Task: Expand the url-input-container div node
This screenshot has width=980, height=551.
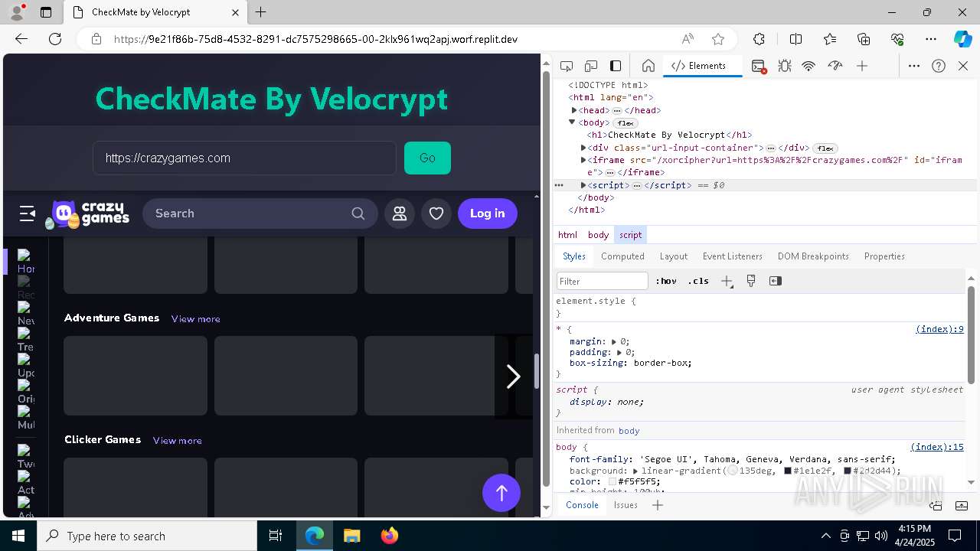Action: (x=583, y=148)
